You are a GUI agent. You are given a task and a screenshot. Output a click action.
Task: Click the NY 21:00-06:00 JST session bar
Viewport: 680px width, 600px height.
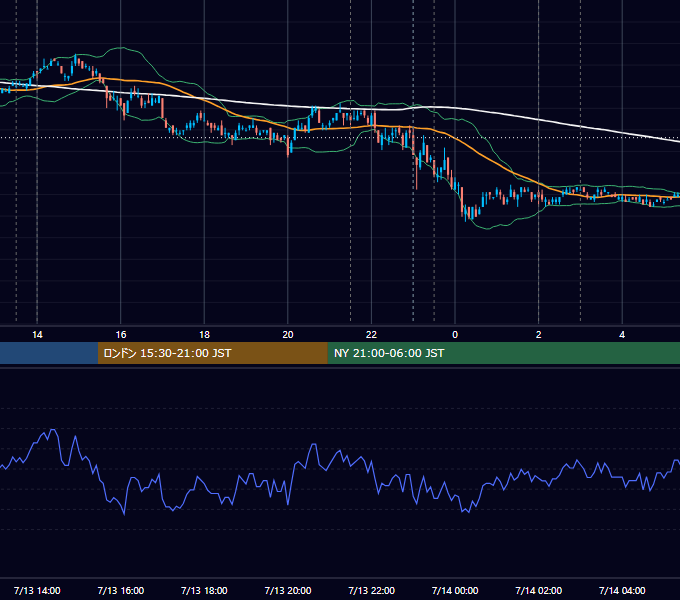pyautogui.click(x=503, y=353)
